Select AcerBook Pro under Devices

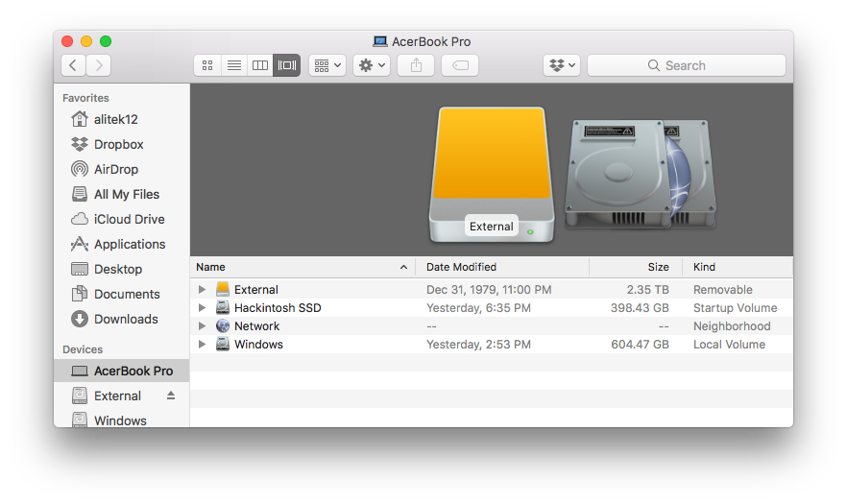pos(122,371)
